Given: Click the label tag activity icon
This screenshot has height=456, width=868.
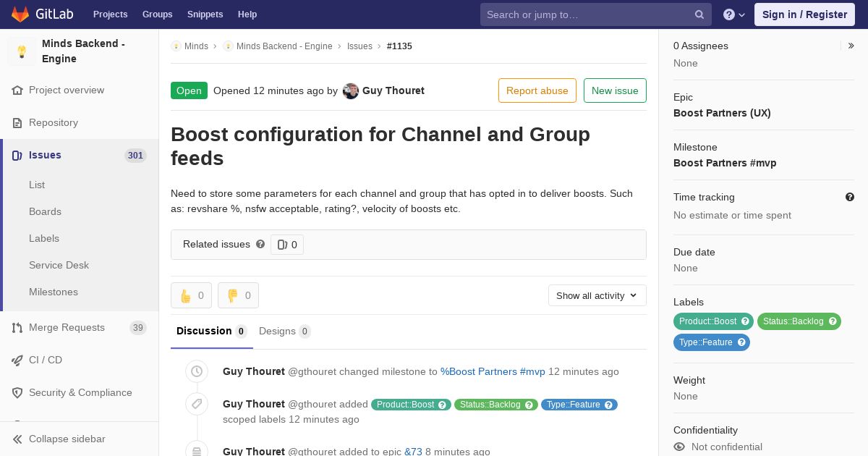Looking at the screenshot, I should pos(197,404).
